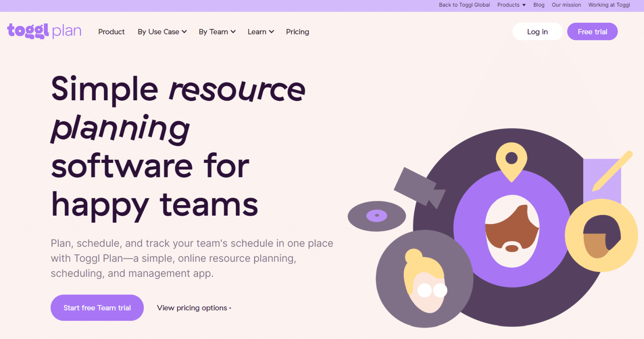Expand the By Team dropdown
This screenshot has height=339, width=644.
(217, 31)
